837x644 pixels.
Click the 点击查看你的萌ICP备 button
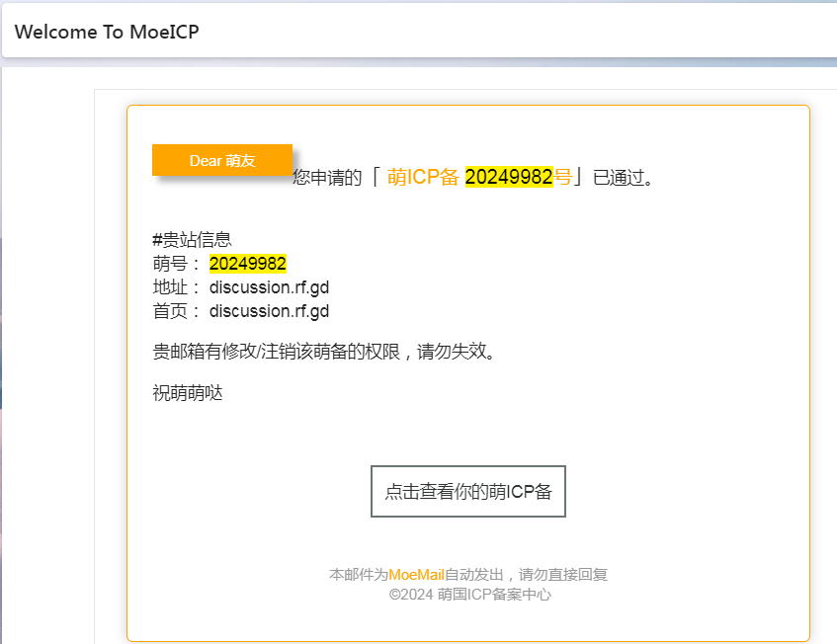[x=468, y=492]
